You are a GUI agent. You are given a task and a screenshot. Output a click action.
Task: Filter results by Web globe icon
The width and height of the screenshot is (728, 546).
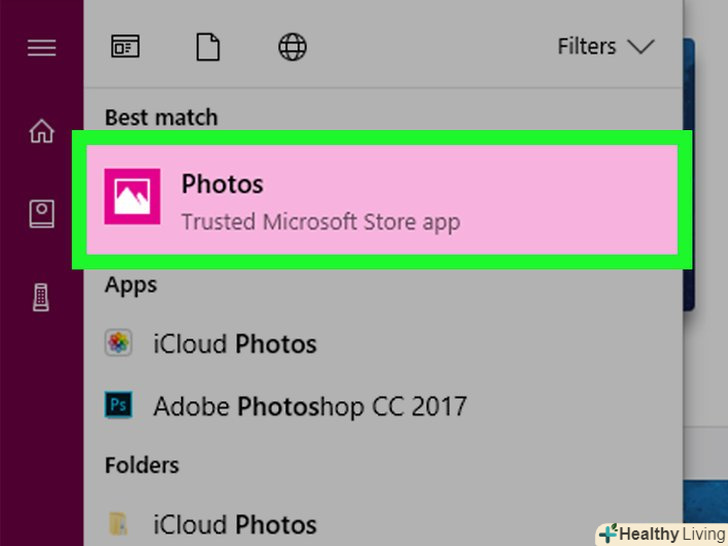290,47
